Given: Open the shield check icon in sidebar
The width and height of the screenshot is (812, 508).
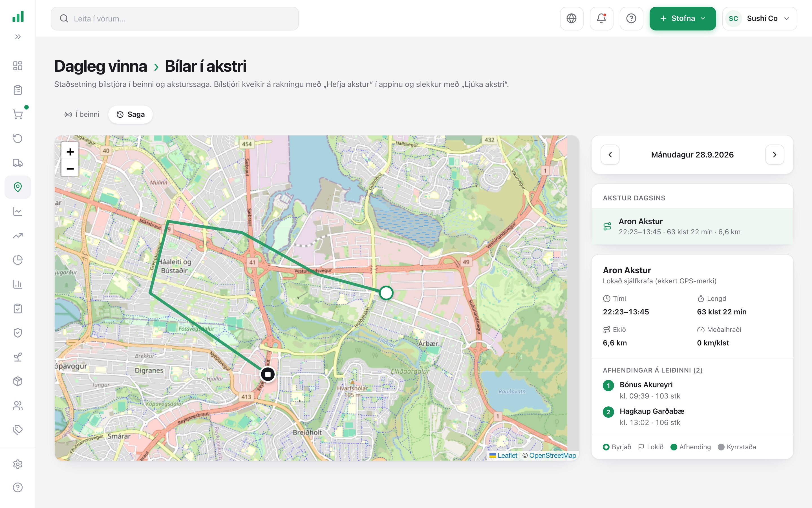Looking at the screenshot, I should pos(18,333).
